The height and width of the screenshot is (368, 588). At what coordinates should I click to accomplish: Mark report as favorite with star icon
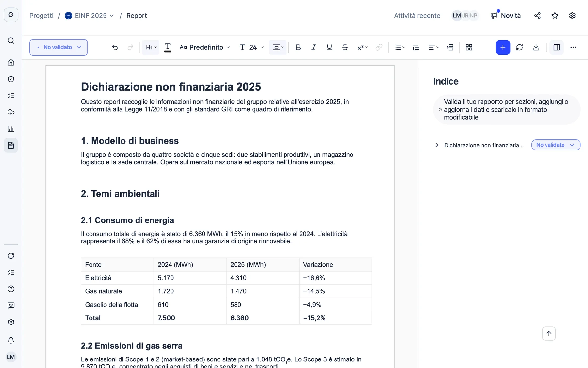(555, 16)
